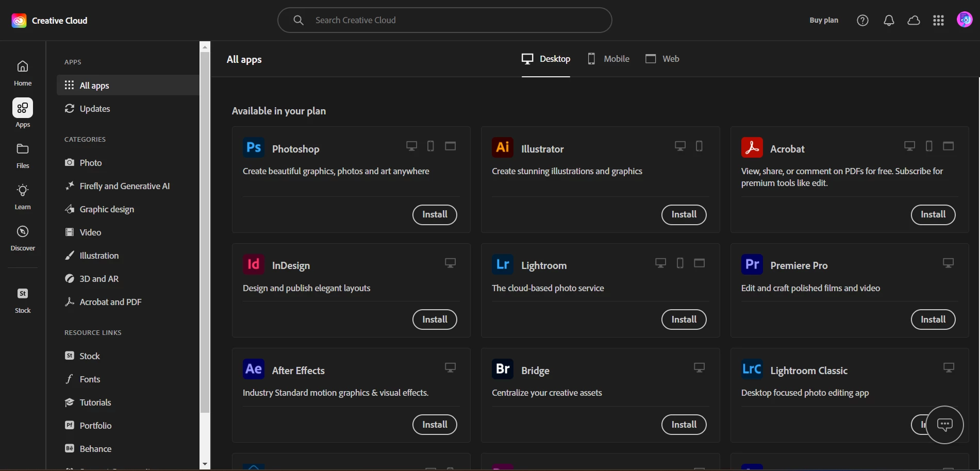Open Fonts resource link
Viewport: 980px width, 471px height.
[x=128, y=379]
